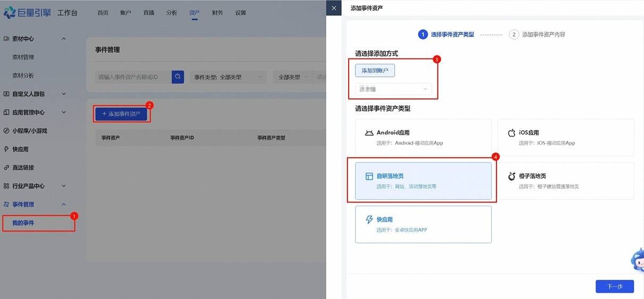Open the 资产 top menu
644x299 pixels.
tap(194, 13)
